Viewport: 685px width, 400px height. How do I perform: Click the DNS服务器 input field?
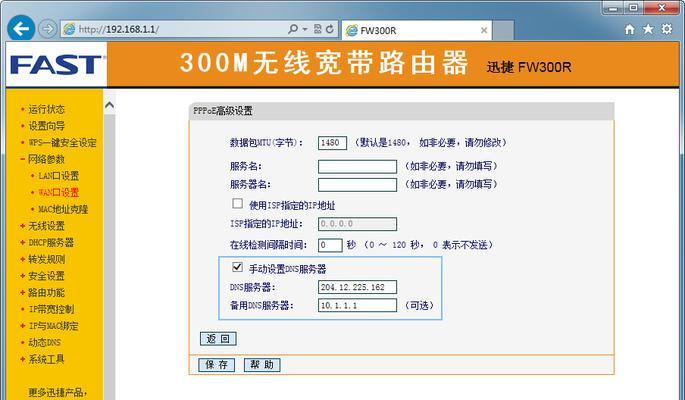tap(357, 287)
